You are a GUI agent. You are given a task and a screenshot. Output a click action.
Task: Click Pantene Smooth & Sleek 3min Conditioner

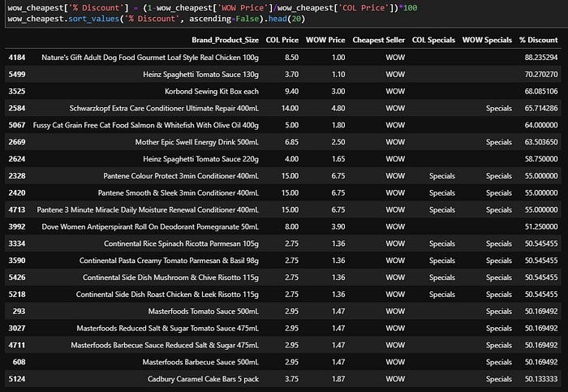pos(179,193)
